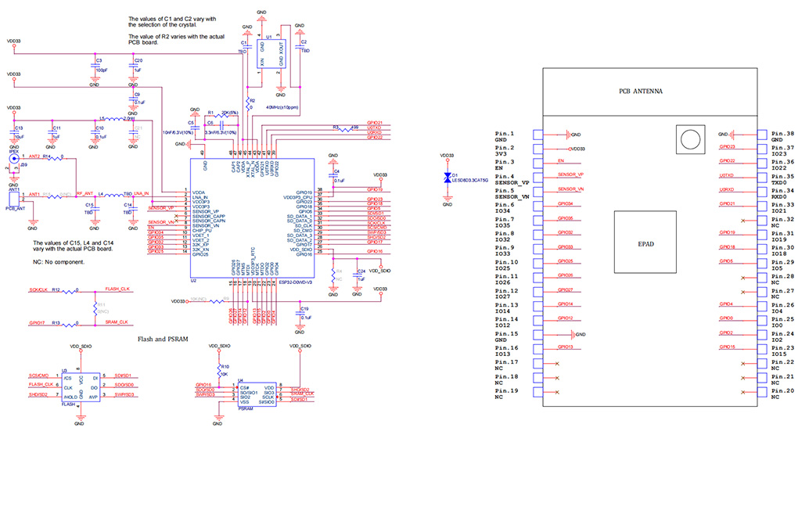This screenshot has height=532, width=798.
Task: Select the U3 FLASH chip symbol
Action: coord(81,387)
